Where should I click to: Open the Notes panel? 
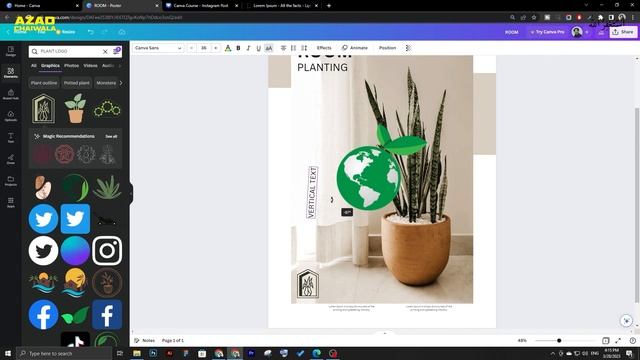[x=144, y=340]
